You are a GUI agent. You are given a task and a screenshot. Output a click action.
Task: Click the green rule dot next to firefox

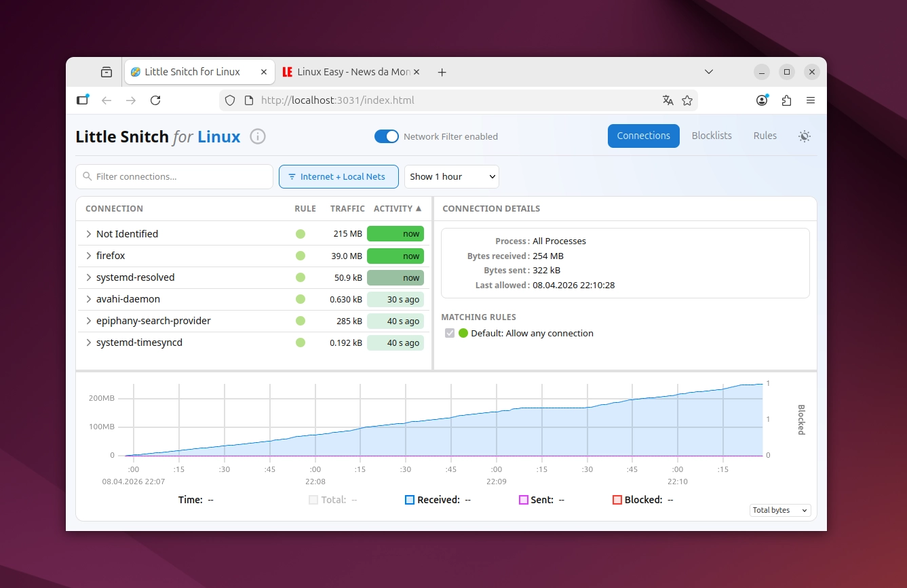(x=300, y=256)
